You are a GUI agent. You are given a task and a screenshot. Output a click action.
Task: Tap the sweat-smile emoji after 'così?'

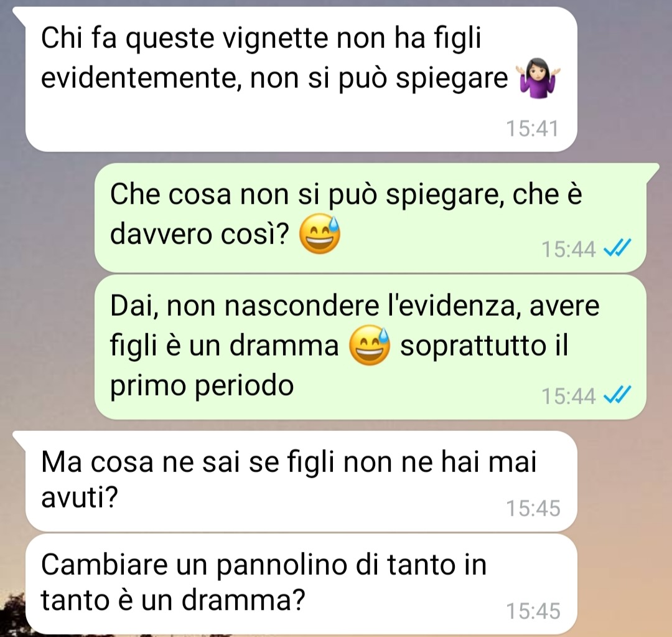point(320,234)
